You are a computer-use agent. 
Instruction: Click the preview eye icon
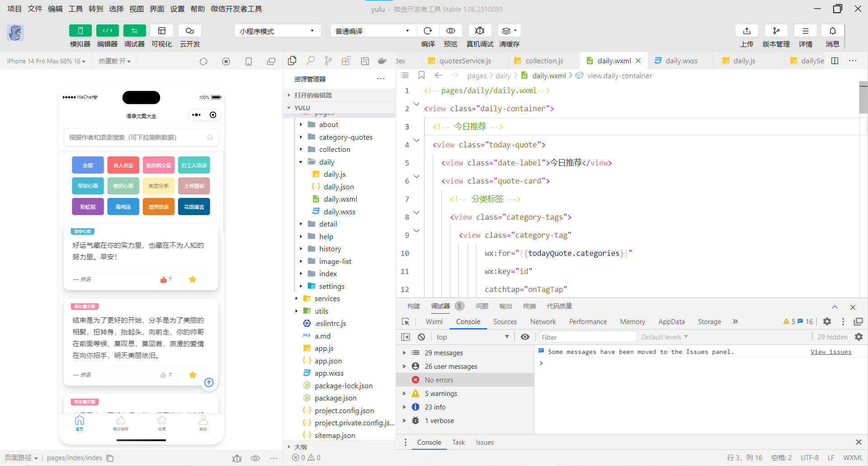(x=450, y=31)
